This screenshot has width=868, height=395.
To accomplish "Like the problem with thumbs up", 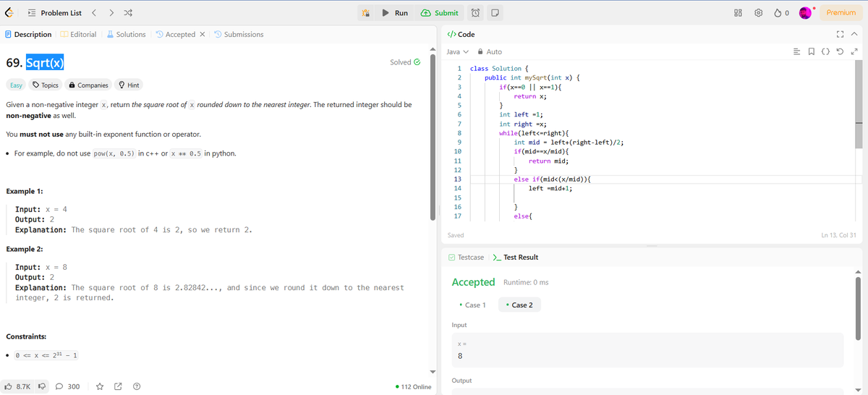I will (x=17, y=387).
